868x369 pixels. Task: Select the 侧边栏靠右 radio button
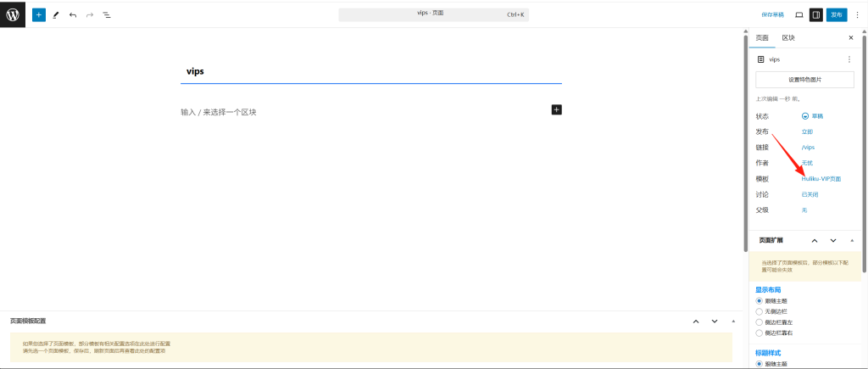(759, 333)
